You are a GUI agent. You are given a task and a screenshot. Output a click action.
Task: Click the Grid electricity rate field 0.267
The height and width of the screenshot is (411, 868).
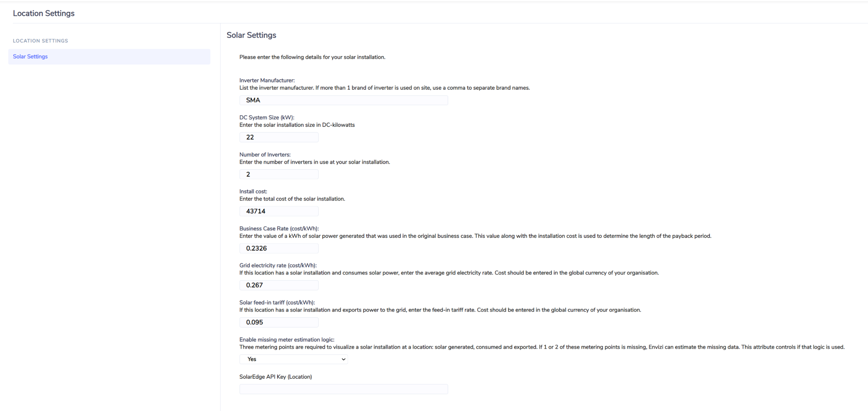click(279, 285)
